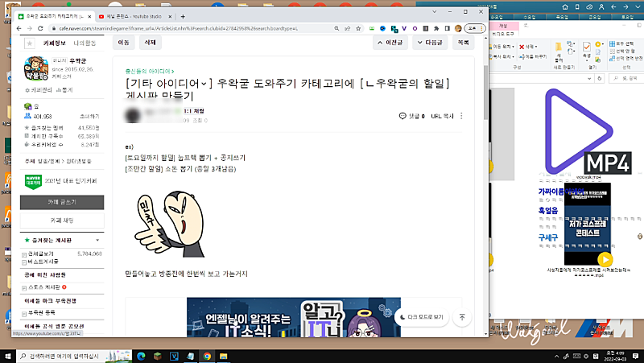Click red X 삭제 in Explorer ribbon
Screen dimensions: 644x363
(528, 47)
